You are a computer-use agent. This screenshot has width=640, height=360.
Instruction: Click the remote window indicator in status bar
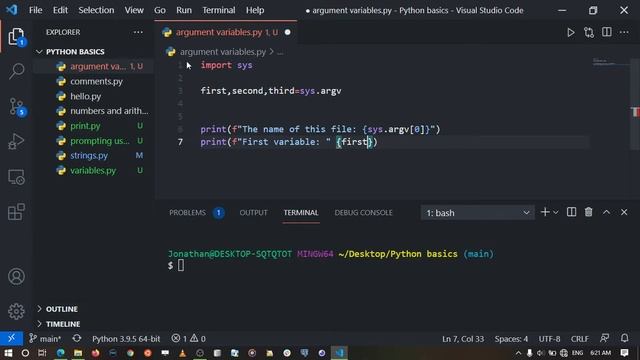coord(11,338)
